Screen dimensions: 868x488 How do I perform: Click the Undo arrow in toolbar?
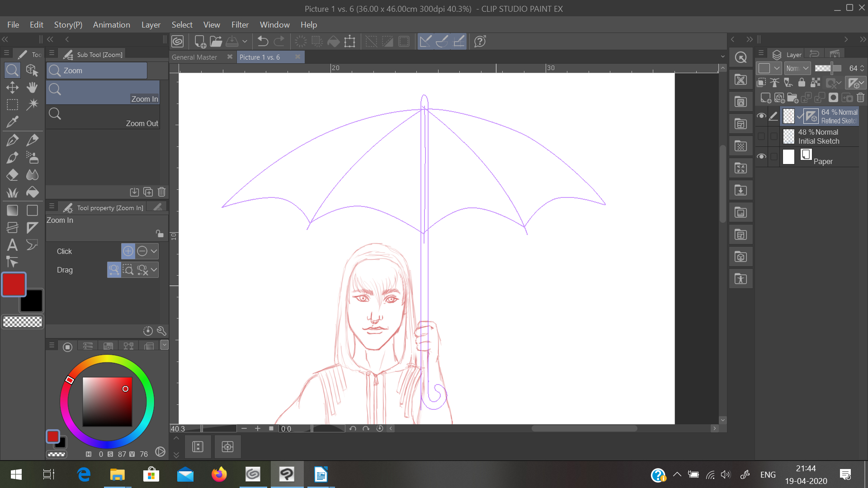pyautogui.click(x=263, y=42)
